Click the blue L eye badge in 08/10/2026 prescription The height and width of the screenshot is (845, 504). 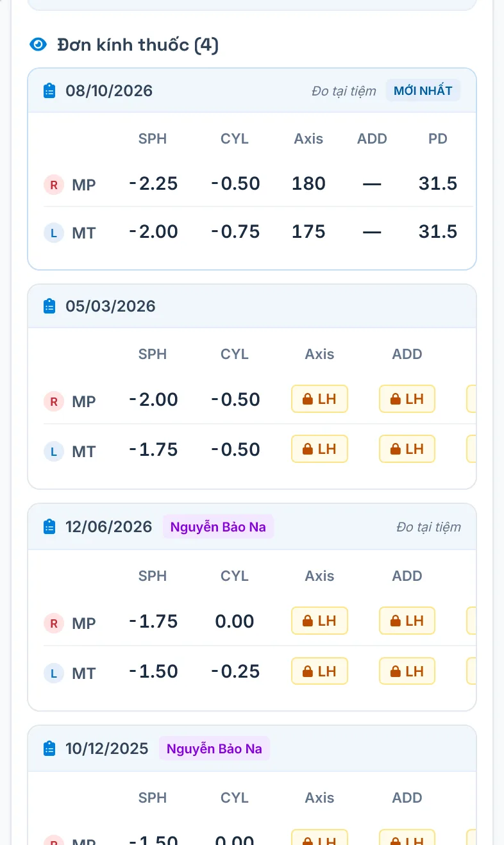[x=54, y=233]
